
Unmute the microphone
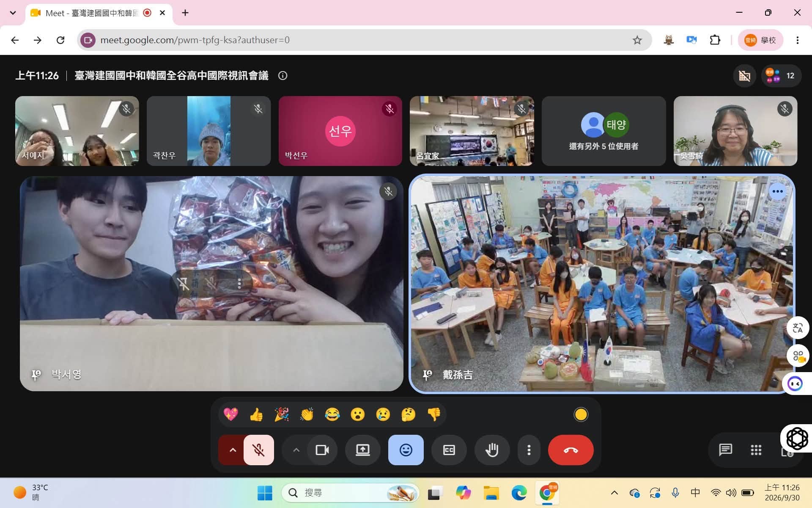(259, 450)
